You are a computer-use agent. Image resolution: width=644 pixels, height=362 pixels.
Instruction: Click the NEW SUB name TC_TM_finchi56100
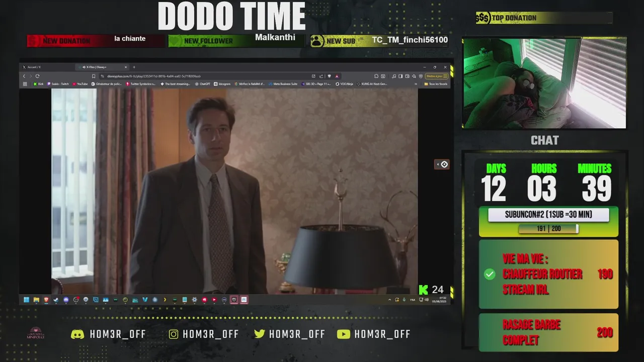point(410,40)
